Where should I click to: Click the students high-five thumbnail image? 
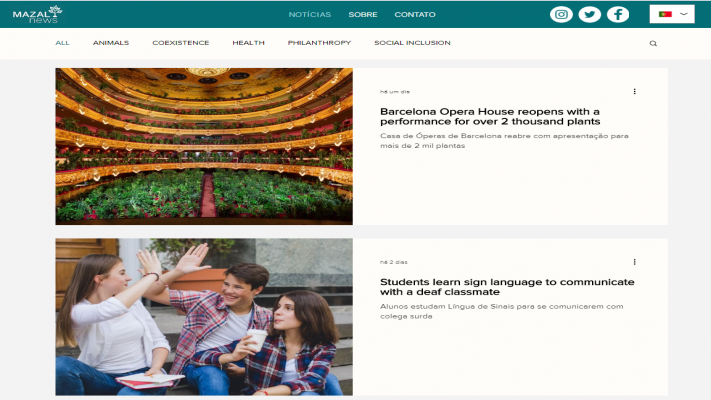click(x=204, y=316)
